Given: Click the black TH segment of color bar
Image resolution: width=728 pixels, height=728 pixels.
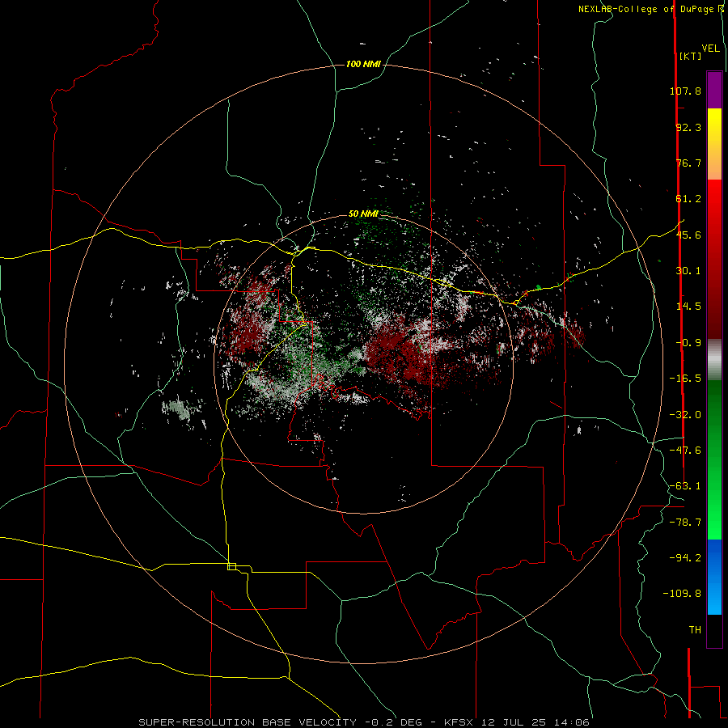Looking at the screenshot, I should pos(714,630).
